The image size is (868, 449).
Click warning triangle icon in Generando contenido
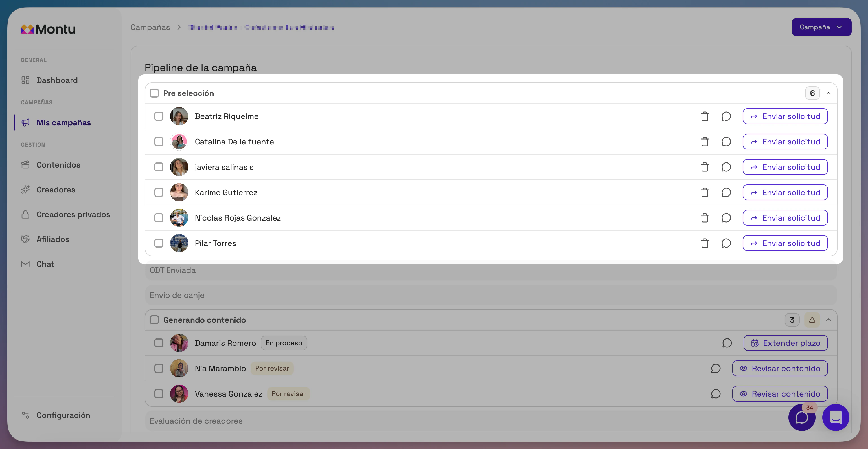(x=812, y=320)
